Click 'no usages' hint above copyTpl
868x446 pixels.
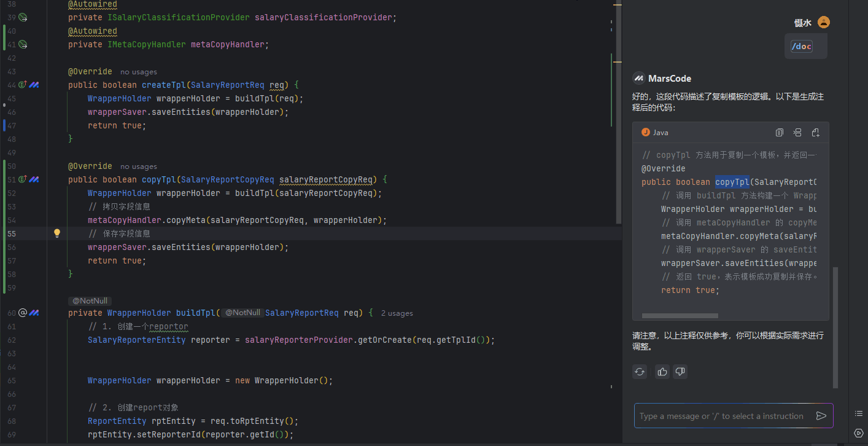click(139, 166)
